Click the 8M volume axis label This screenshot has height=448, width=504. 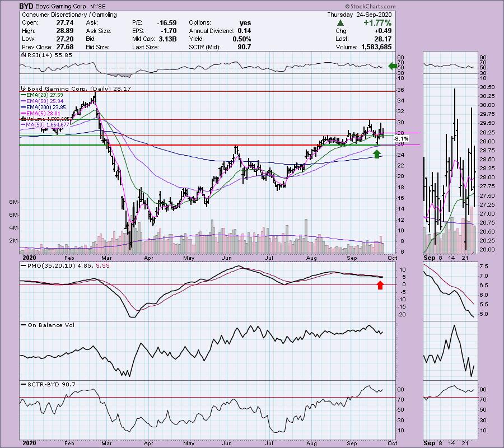(x=13, y=202)
